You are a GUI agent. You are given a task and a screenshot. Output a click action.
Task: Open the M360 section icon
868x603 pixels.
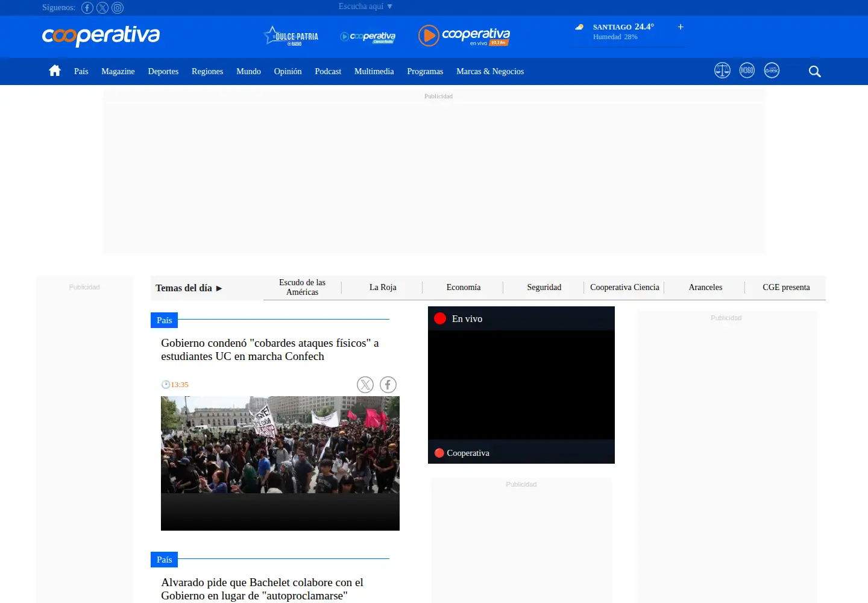pyautogui.click(x=747, y=71)
